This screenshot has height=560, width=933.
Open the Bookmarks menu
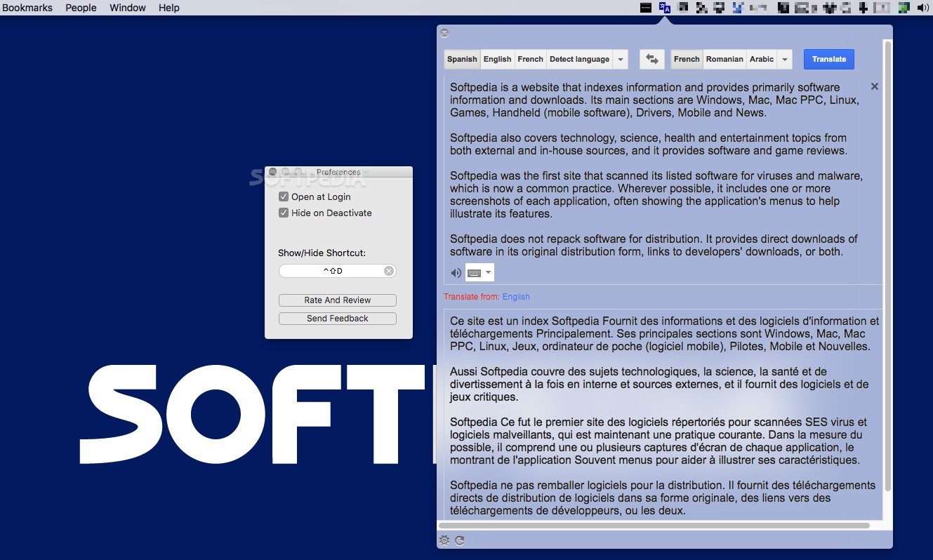pos(27,8)
